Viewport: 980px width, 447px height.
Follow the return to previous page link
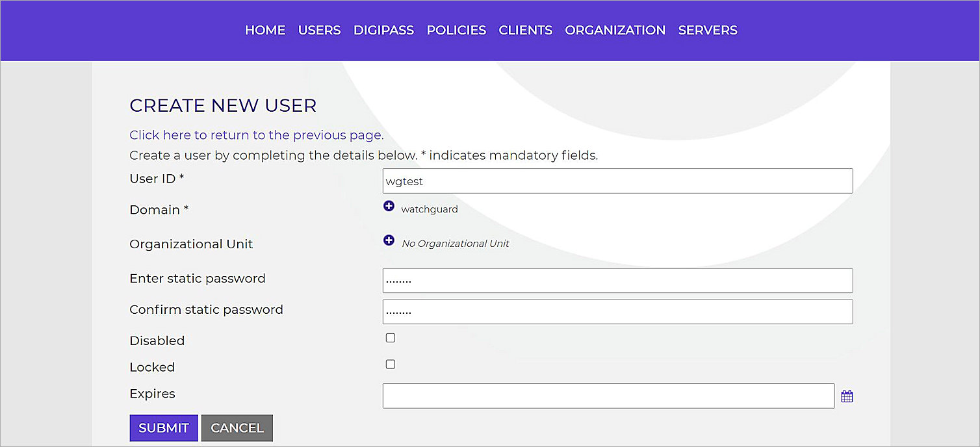point(256,135)
